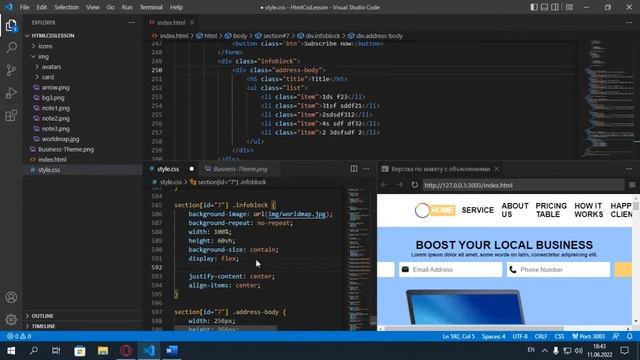Image resolution: width=640 pixels, height=360 pixels.
Task: Click the preview URL address bar
Action: (523, 185)
